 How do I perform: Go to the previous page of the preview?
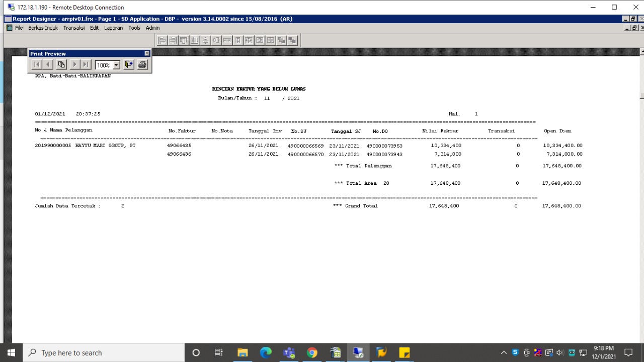click(x=48, y=64)
